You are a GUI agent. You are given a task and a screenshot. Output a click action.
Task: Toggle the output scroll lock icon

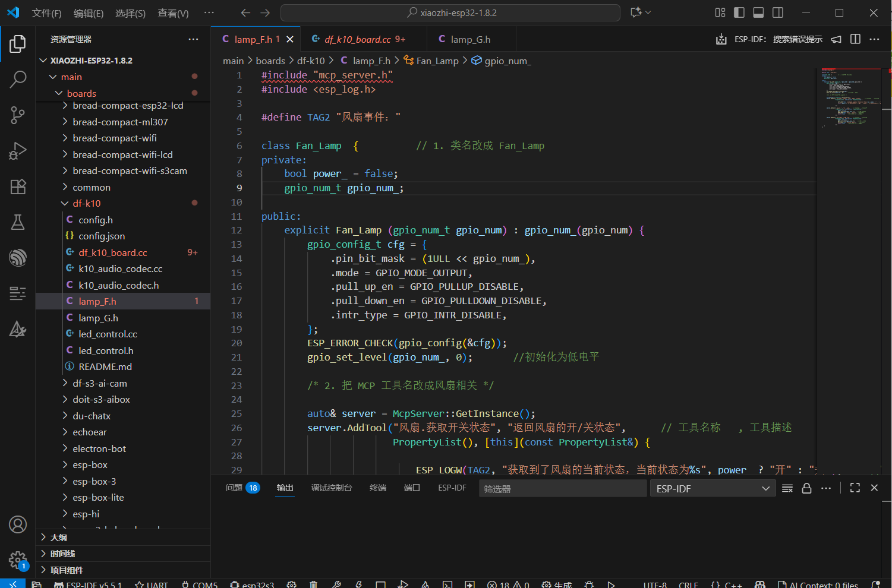[806, 488]
